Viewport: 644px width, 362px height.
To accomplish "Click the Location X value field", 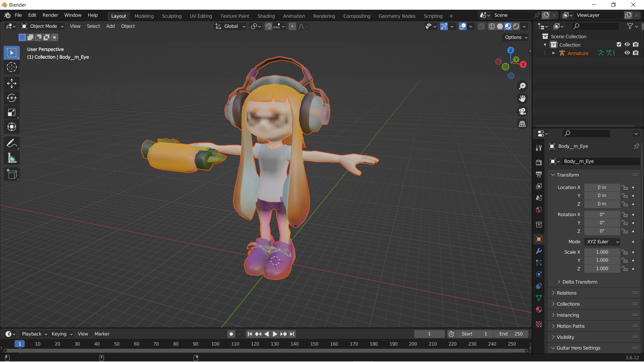I will 602,187.
